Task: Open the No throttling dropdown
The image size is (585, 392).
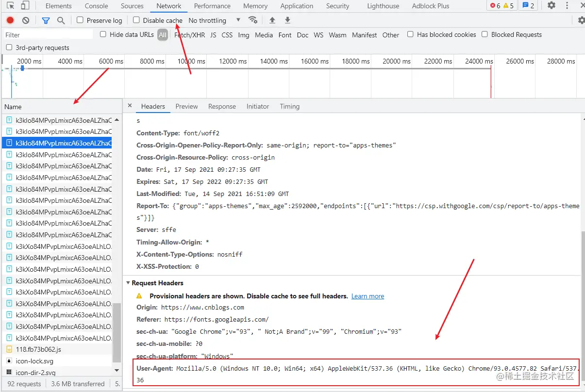Action: pos(214,20)
